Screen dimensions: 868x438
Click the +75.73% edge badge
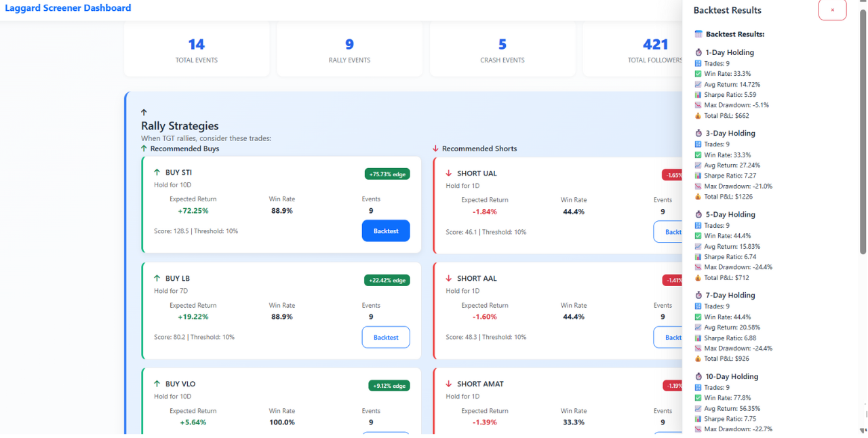click(x=387, y=174)
